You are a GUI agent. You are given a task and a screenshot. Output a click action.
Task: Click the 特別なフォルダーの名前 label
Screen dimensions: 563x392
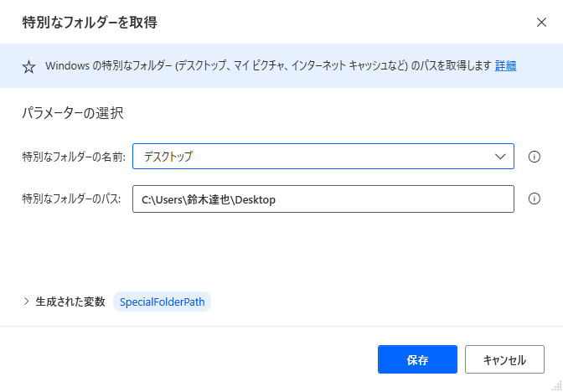pyautogui.click(x=74, y=157)
